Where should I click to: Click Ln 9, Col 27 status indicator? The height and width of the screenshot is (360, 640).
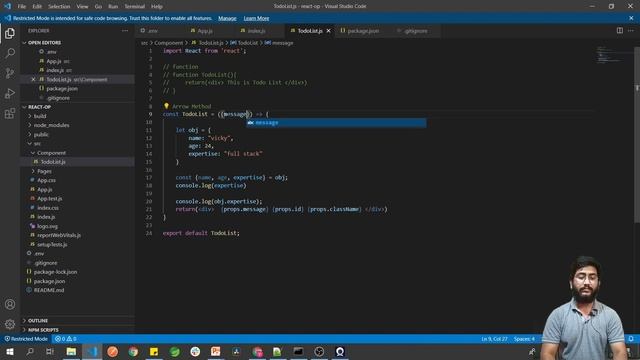click(494, 339)
